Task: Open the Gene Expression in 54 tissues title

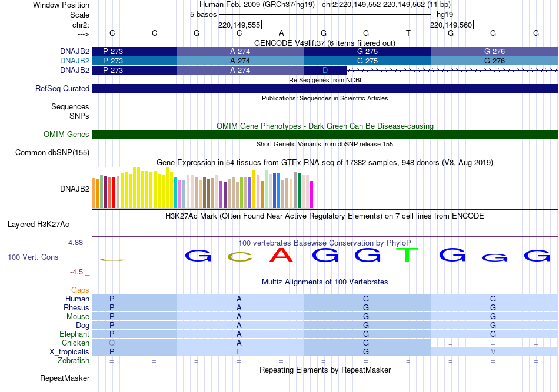Action: (x=325, y=163)
